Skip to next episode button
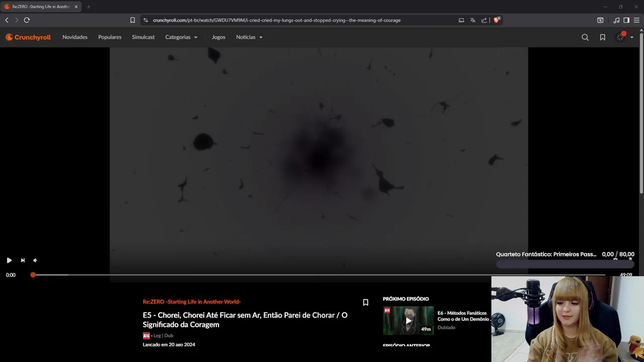 (23, 260)
